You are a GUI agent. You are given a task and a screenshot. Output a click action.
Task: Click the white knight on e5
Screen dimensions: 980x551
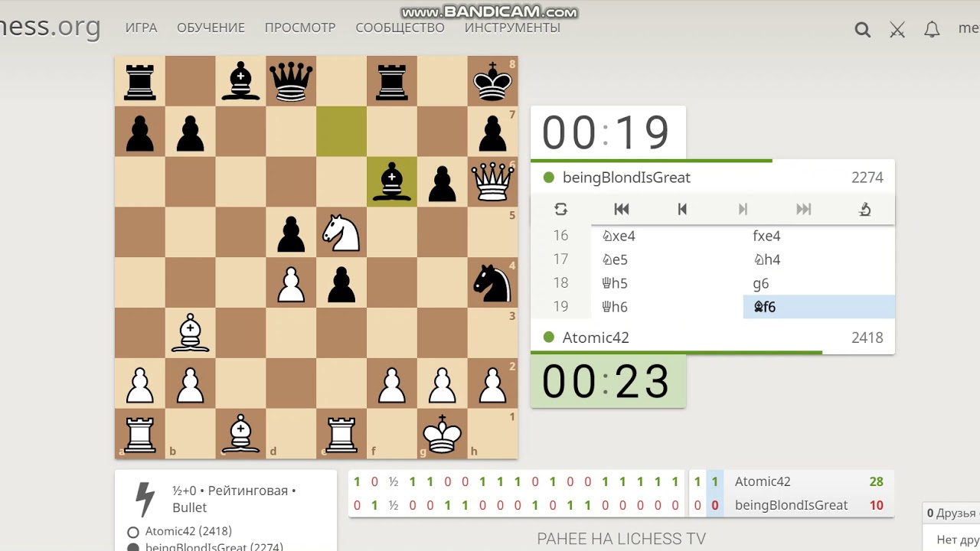(341, 232)
